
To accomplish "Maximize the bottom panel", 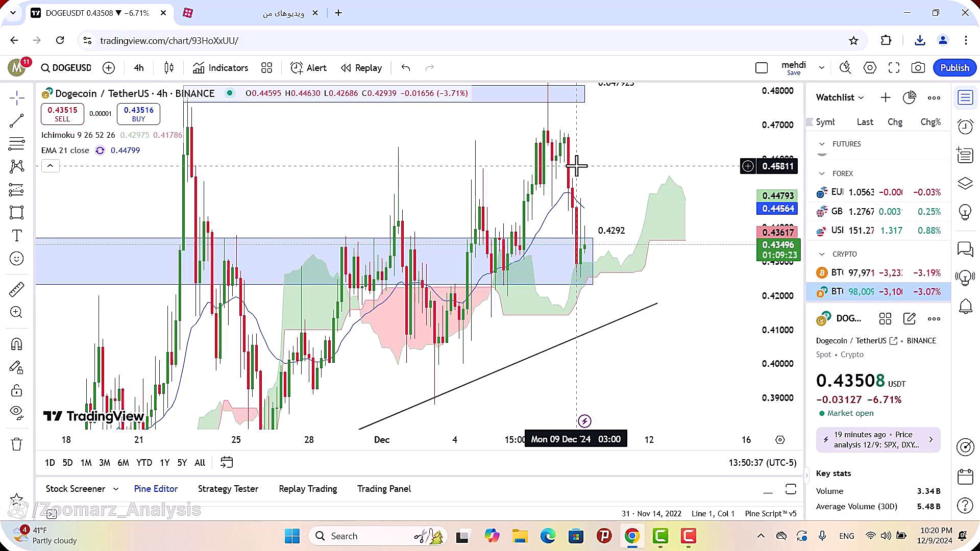I will point(791,489).
